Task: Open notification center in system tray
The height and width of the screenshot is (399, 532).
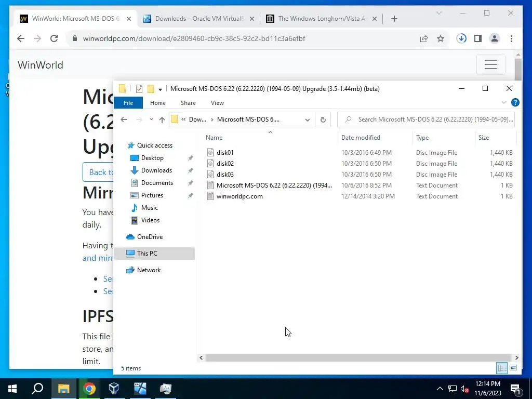Action: coord(515,389)
